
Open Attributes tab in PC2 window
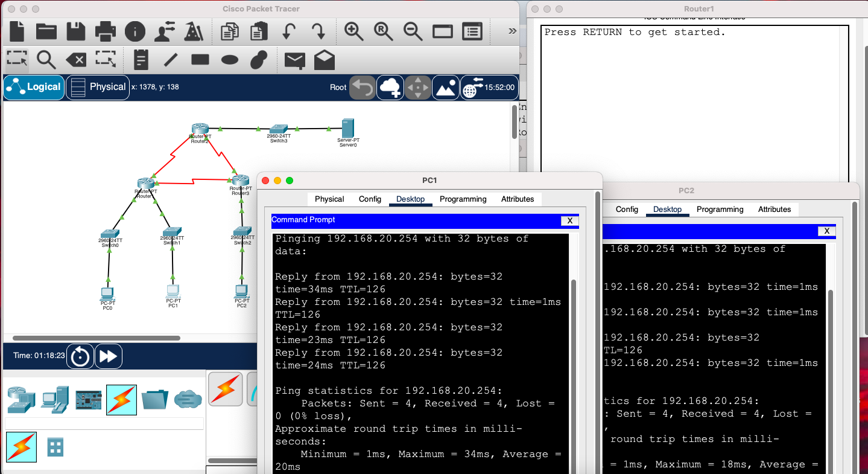pyautogui.click(x=774, y=210)
